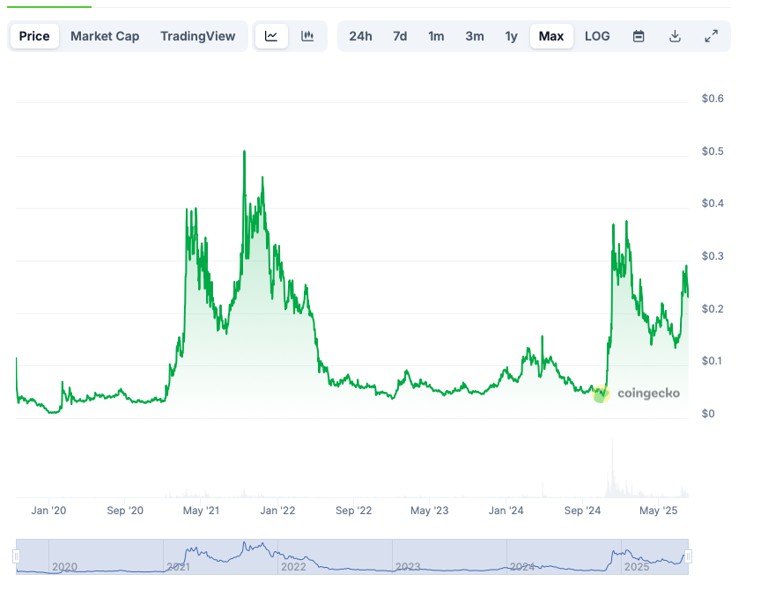The height and width of the screenshot is (589, 768).
Task: Select the Max time range
Action: pos(551,36)
